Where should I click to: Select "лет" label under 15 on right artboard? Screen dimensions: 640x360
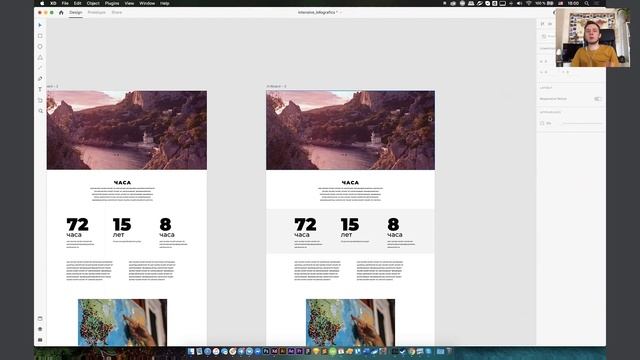point(347,235)
